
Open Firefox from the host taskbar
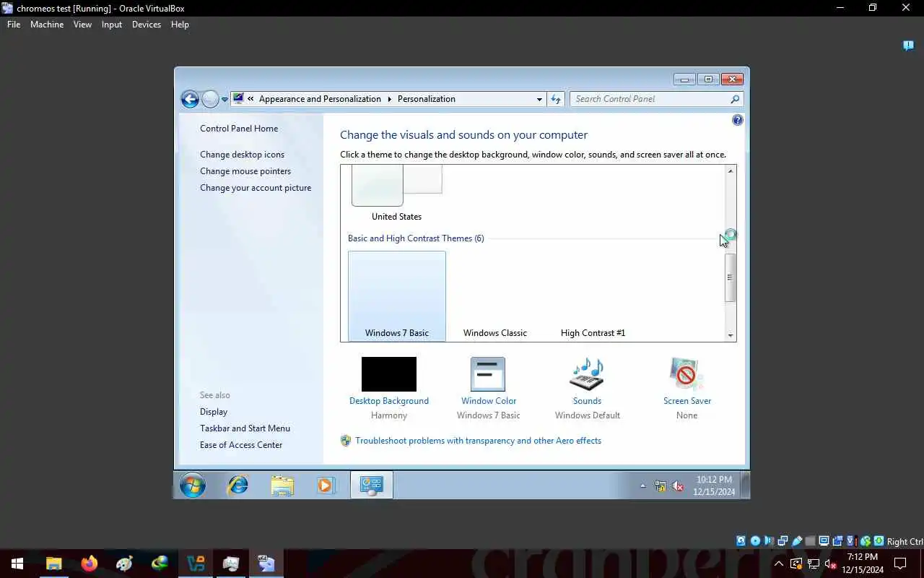90,563
